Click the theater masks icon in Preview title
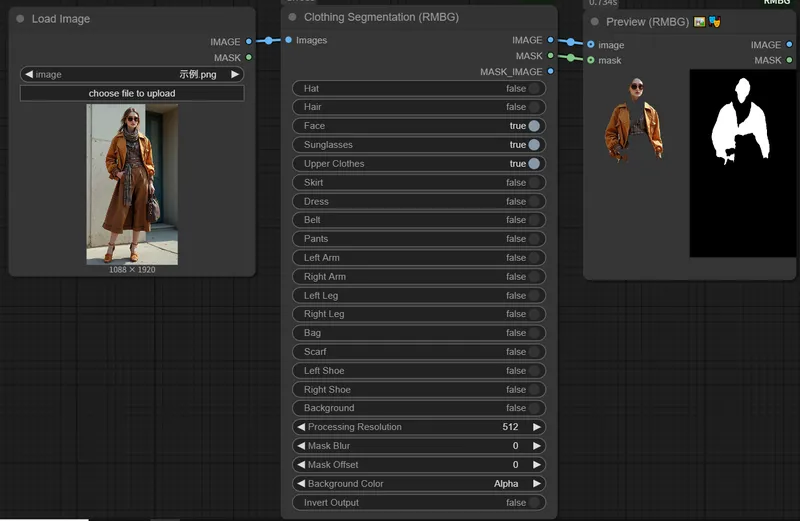The width and height of the screenshot is (800, 521). click(x=715, y=22)
